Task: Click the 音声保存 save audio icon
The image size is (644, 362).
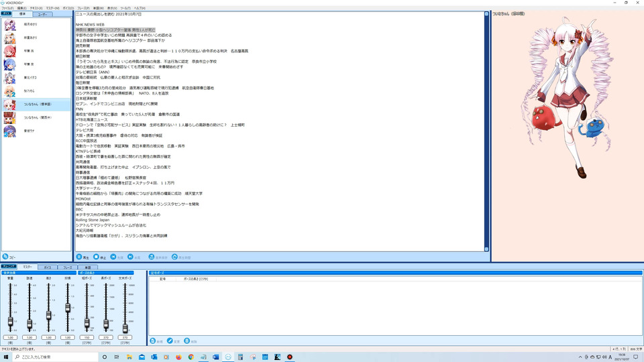Action: [x=152, y=257]
